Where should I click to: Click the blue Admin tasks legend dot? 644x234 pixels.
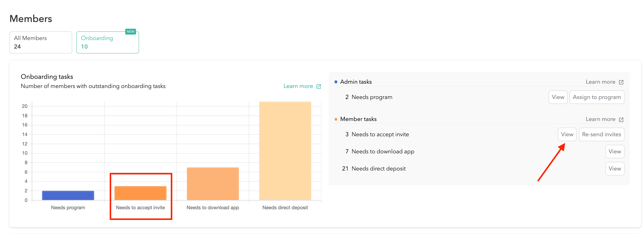pos(336,82)
